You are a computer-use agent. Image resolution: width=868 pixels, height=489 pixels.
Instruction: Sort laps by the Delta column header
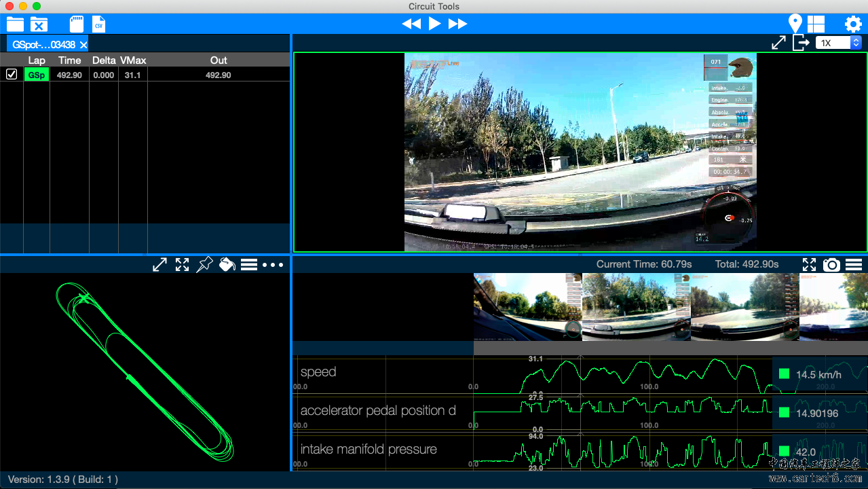pos(104,60)
